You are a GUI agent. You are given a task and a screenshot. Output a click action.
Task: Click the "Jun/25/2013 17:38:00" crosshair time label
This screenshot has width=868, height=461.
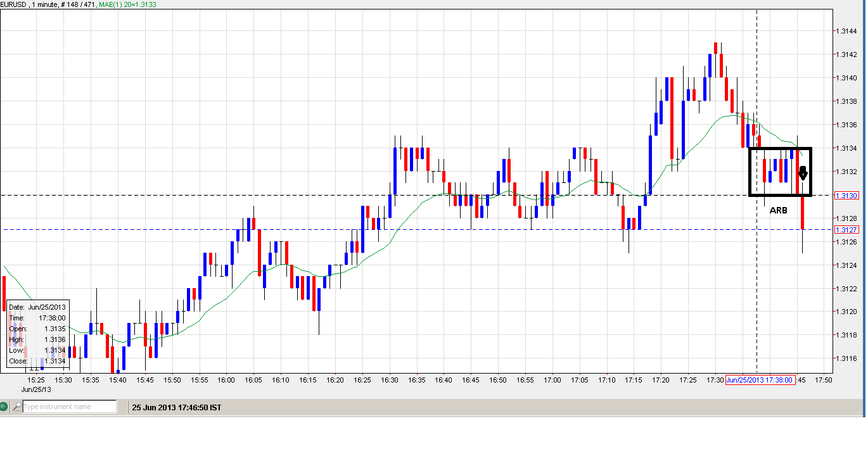pyautogui.click(x=759, y=380)
